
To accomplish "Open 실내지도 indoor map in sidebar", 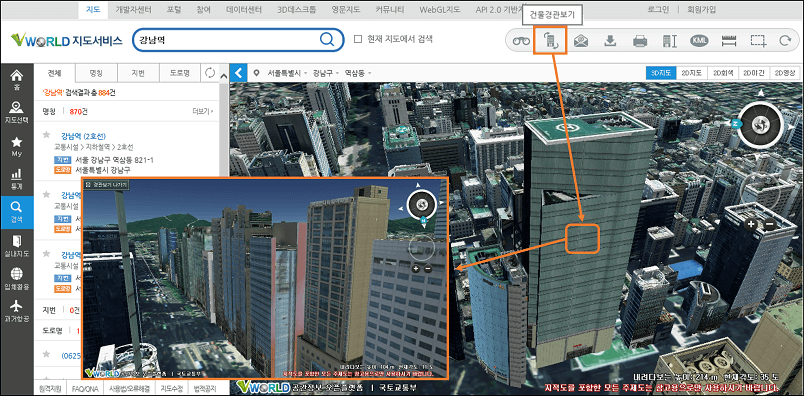I will (x=17, y=246).
